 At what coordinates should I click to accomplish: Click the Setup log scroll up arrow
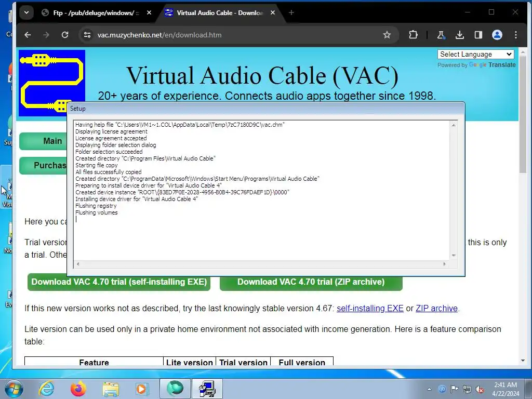pos(454,125)
